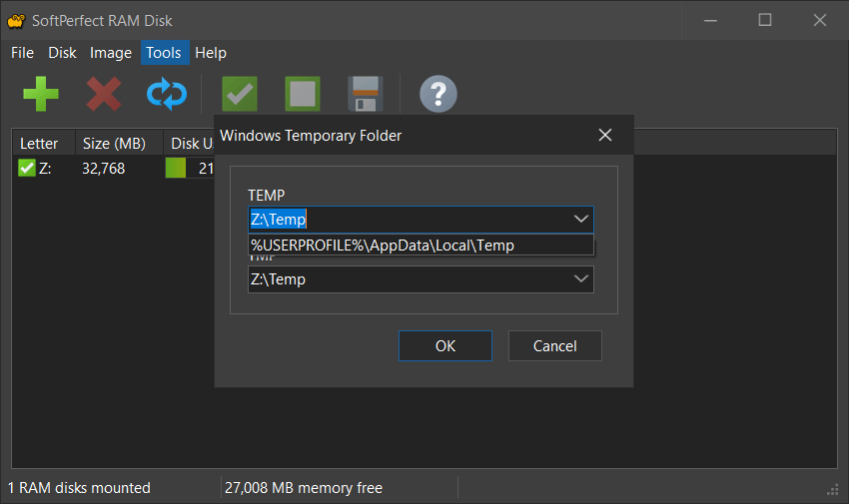This screenshot has width=849, height=504.
Task: Select the 32,768 size cell
Action: pyautogui.click(x=104, y=169)
